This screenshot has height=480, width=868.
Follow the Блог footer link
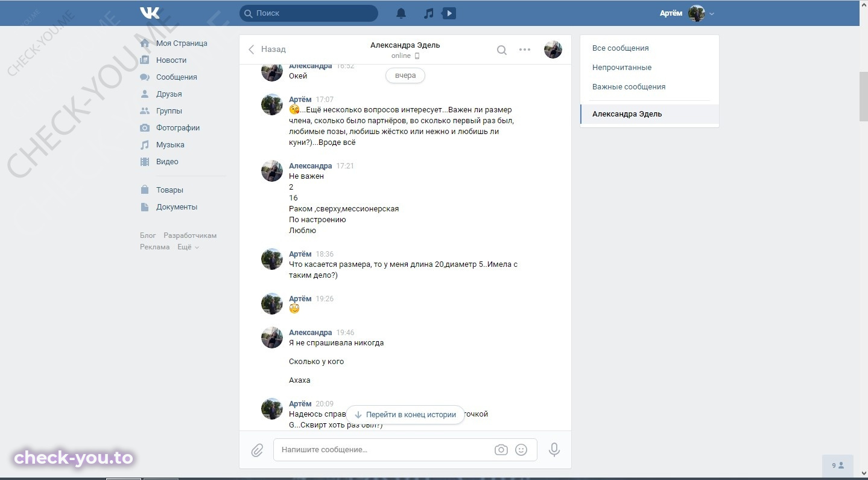click(148, 235)
